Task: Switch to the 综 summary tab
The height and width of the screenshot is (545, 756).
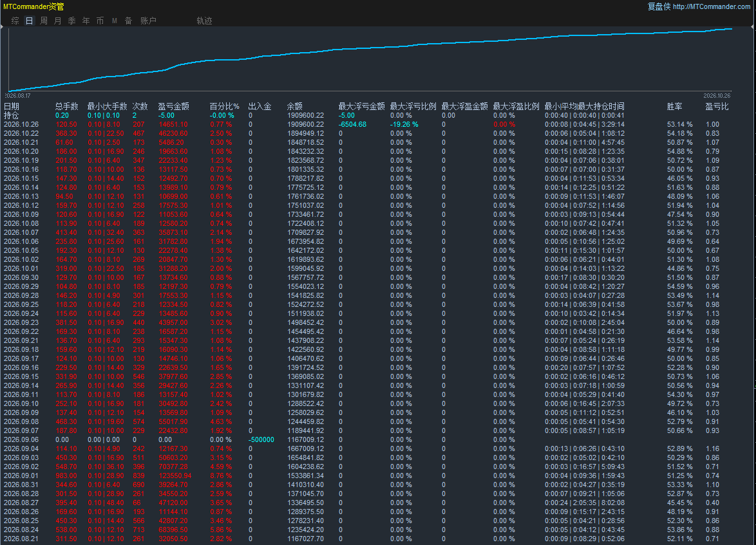Action: [x=15, y=21]
